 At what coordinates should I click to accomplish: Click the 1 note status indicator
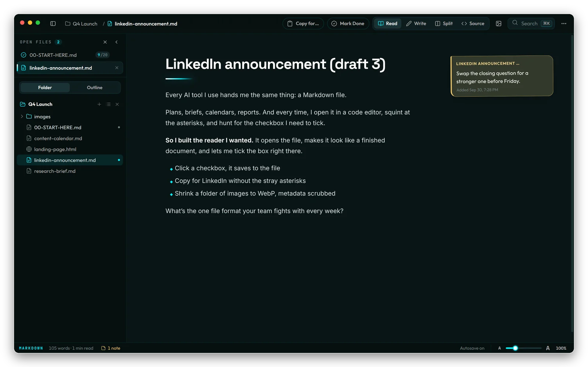coord(111,348)
